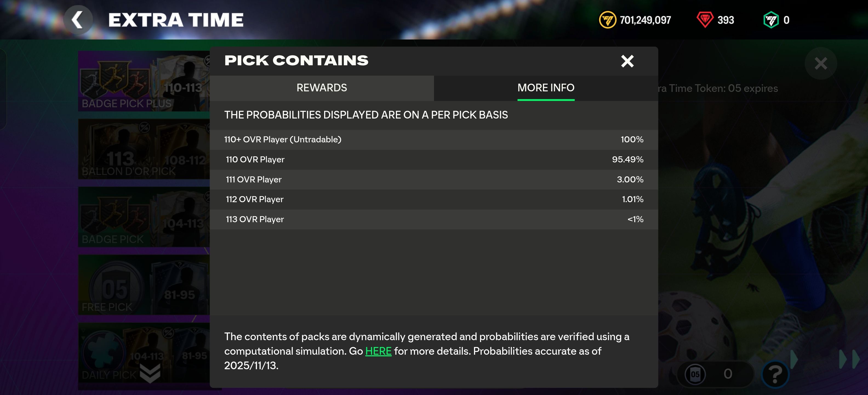Go back using the Extra Time arrow
Viewport: 868px width, 395px height.
[x=78, y=20]
